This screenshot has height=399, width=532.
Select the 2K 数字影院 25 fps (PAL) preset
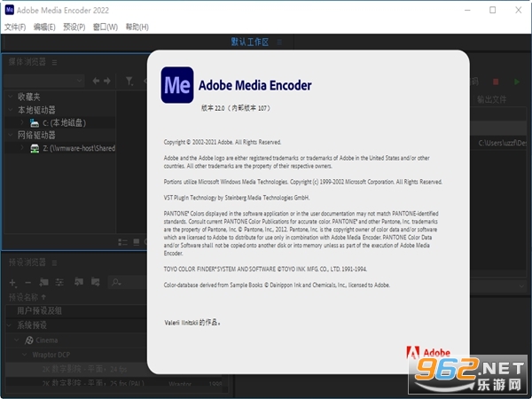93,383
